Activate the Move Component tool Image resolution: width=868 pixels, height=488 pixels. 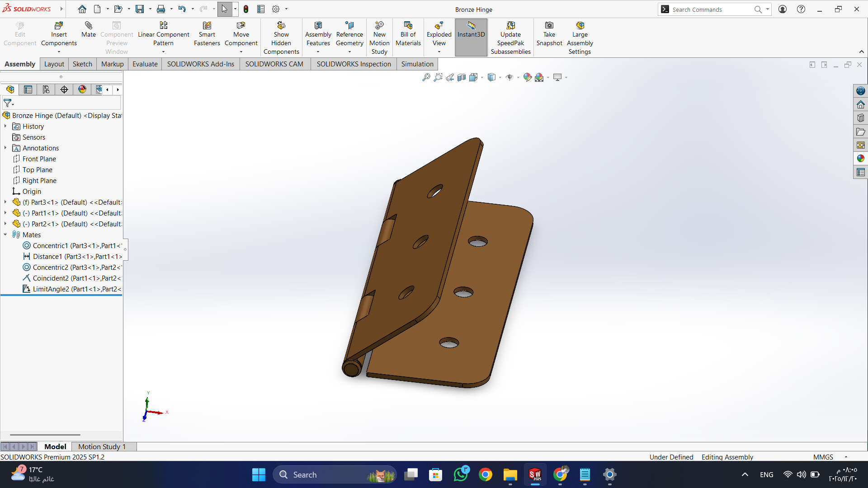coord(241,34)
